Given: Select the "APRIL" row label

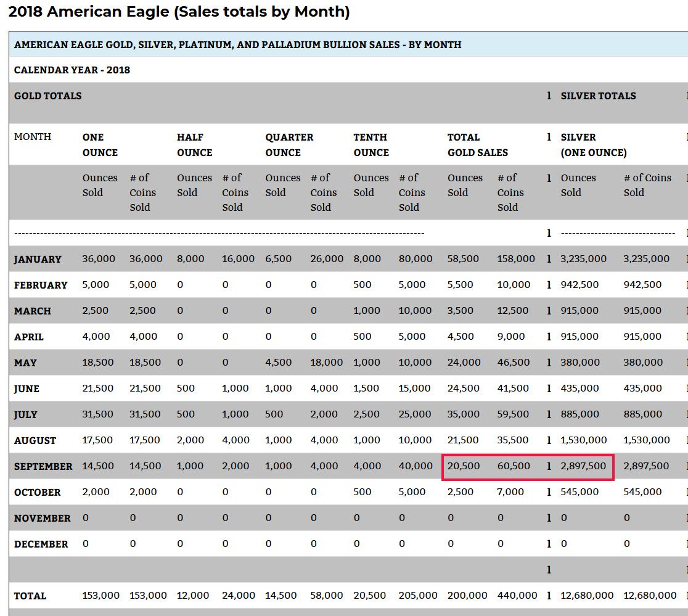Looking at the screenshot, I should tap(28, 337).
